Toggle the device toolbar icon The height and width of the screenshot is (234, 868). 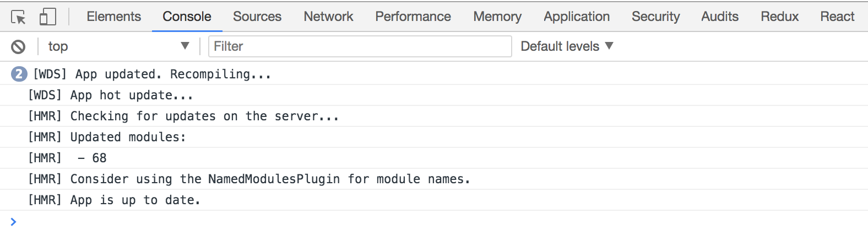pos(48,17)
